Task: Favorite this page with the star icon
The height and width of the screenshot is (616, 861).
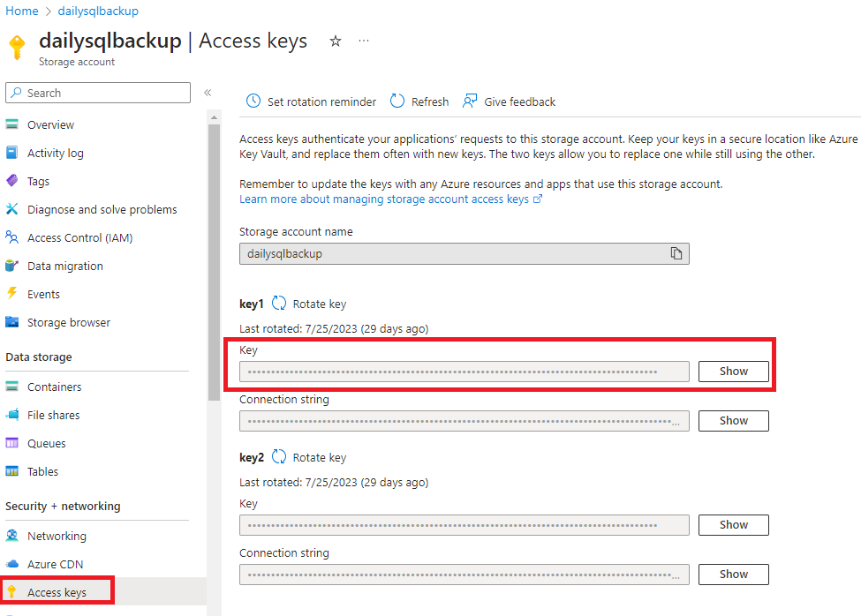Action: click(336, 41)
